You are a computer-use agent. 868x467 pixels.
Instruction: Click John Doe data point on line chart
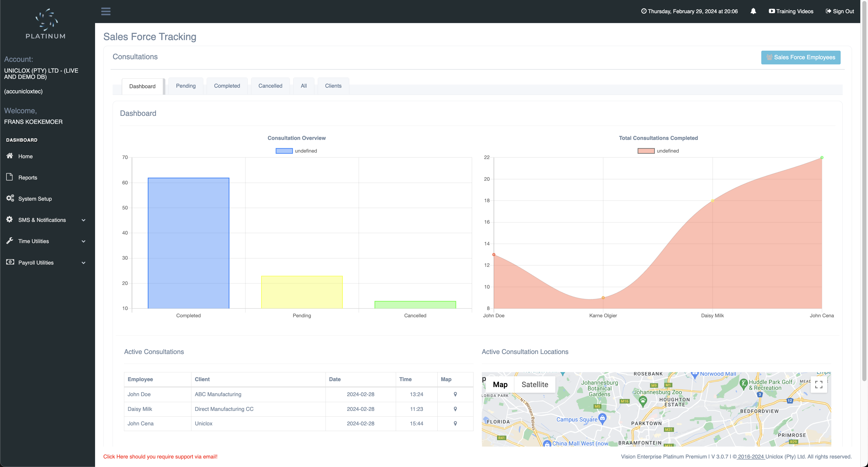pos(494,254)
